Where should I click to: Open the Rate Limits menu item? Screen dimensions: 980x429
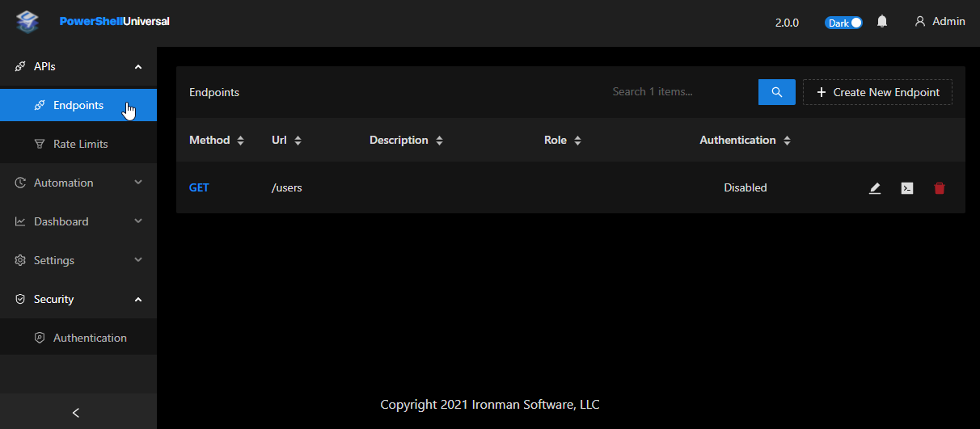(80, 144)
